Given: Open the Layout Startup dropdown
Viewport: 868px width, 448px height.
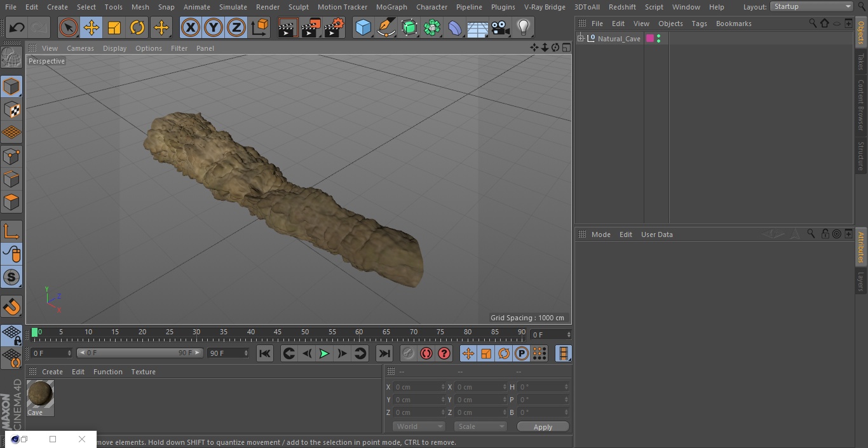Looking at the screenshot, I should point(812,6).
